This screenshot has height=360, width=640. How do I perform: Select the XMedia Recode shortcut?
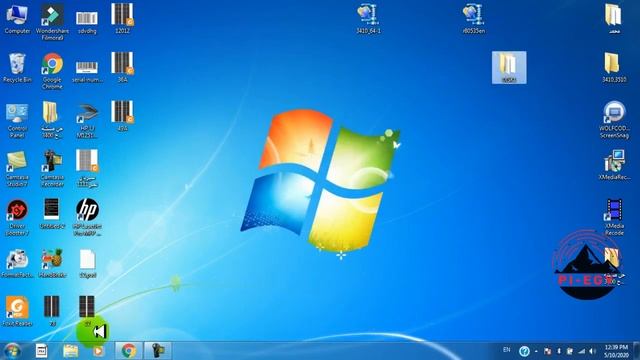click(x=614, y=217)
